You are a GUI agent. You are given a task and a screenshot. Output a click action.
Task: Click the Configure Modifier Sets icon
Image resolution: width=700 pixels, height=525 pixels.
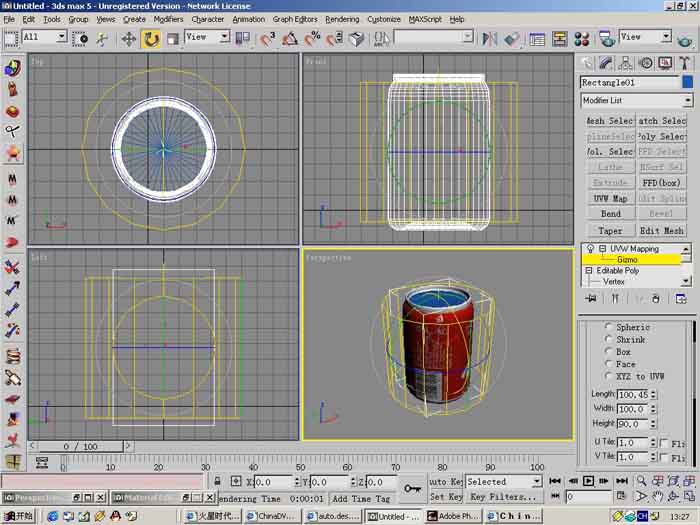tap(681, 299)
